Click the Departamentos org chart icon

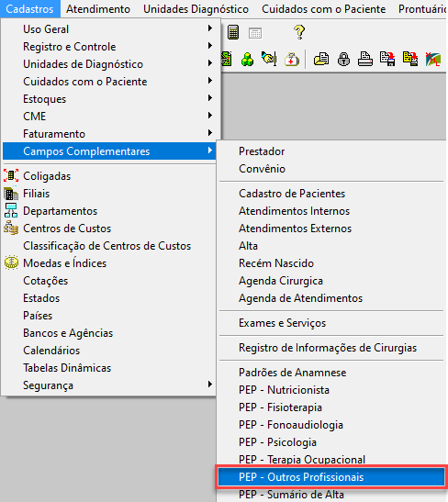click(11, 211)
